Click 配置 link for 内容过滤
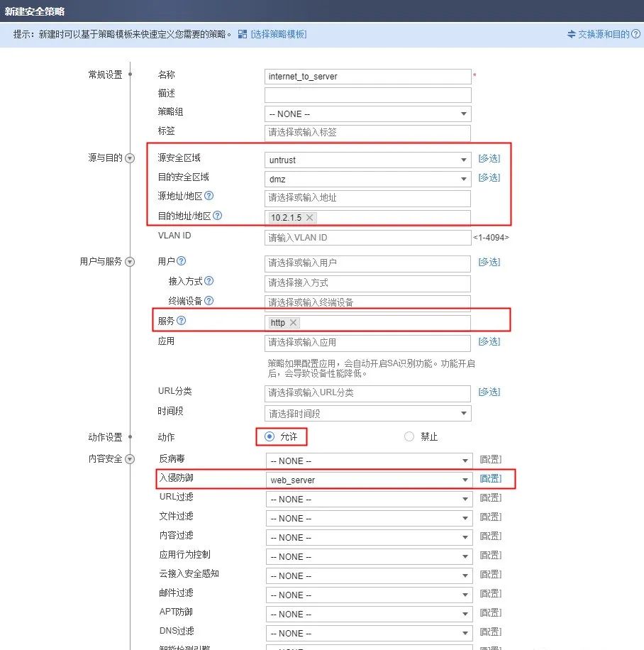Screen dimensions: 644x650 pos(491,536)
